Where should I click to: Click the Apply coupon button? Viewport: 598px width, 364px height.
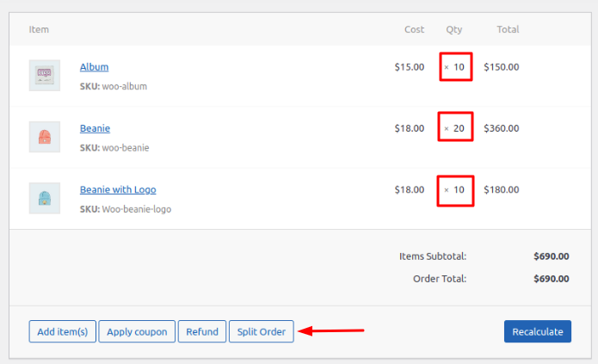pos(137,331)
